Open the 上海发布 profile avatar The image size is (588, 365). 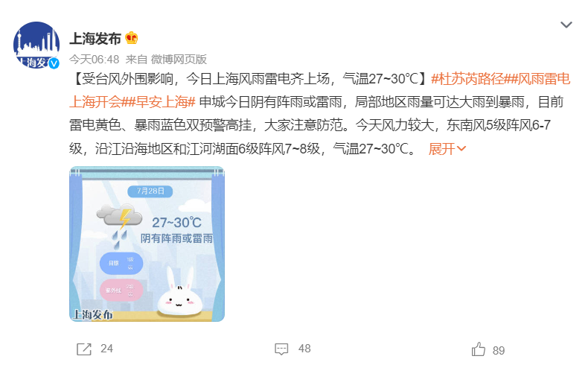click(36, 45)
